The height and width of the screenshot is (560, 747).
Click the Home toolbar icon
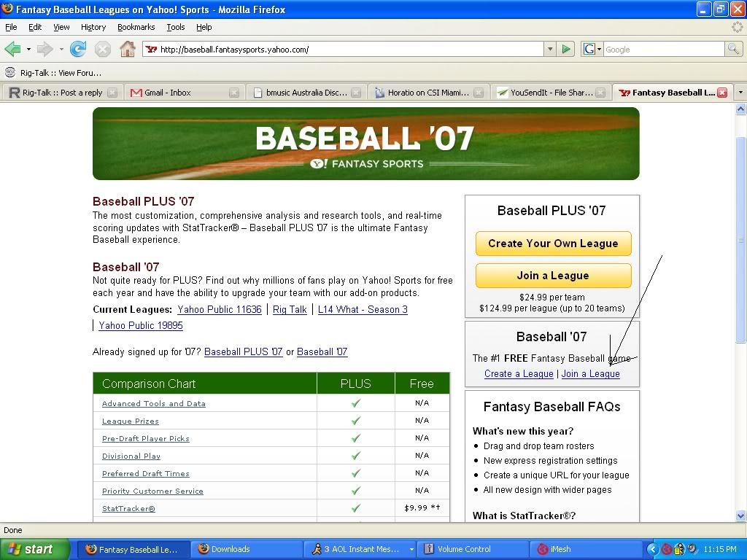point(127,49)
